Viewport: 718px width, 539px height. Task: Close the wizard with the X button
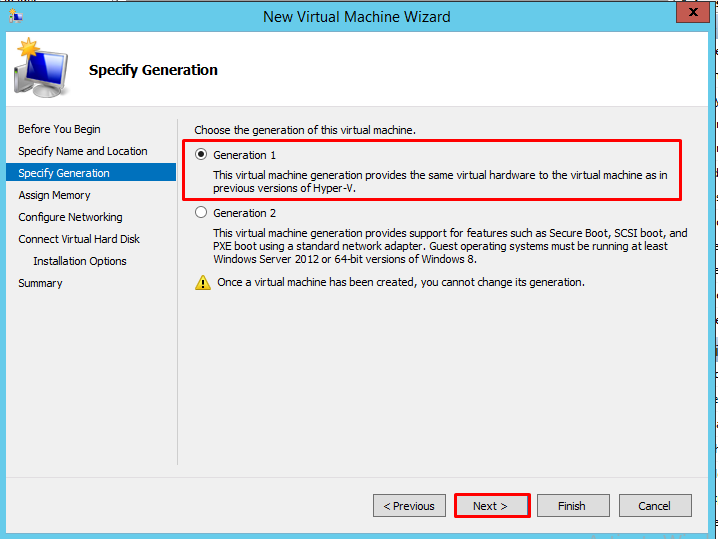pyautogui.click(x=693, y=12)
